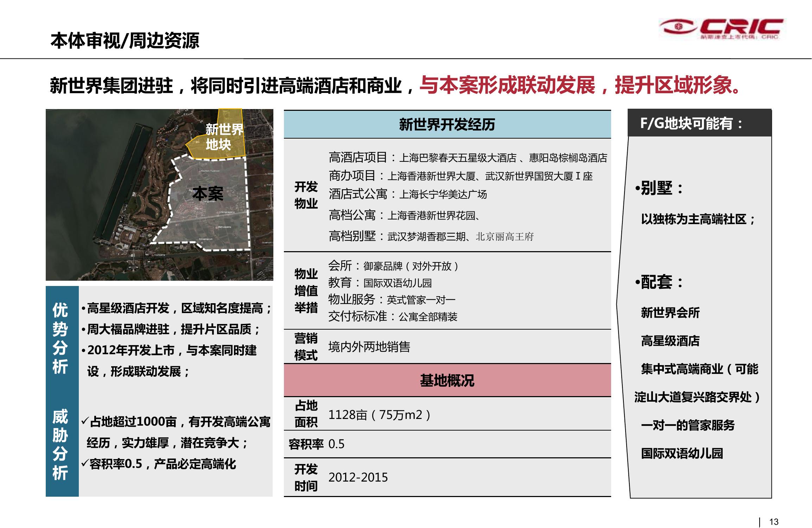Select the pink 基地概况 header bar
Image resolution: width=812 pixels, height=528 pixels.
[447, 380]
